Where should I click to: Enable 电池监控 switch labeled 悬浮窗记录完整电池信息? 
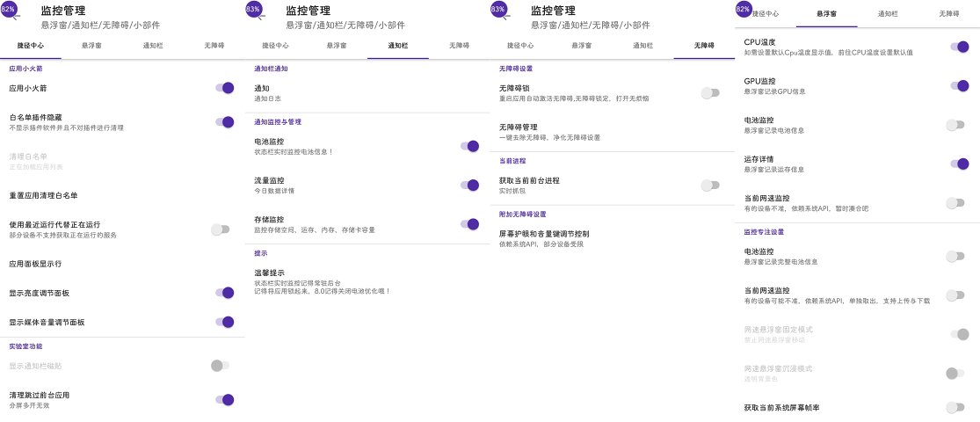pyautogui.click(x=955, y=256)
